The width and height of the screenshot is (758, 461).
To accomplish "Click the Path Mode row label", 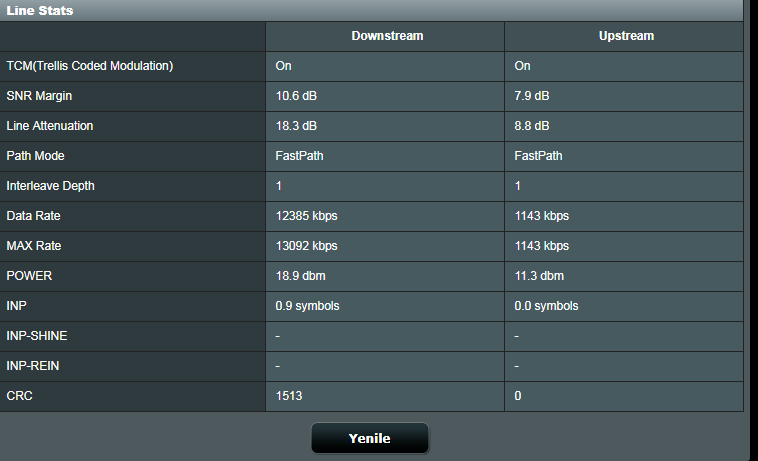I will click(x=35, y=156).
